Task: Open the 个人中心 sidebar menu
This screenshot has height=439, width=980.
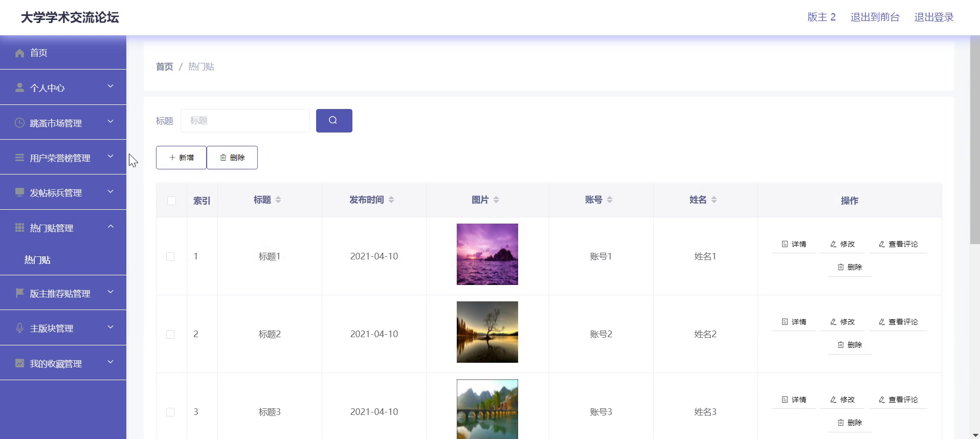Action: 63,87
